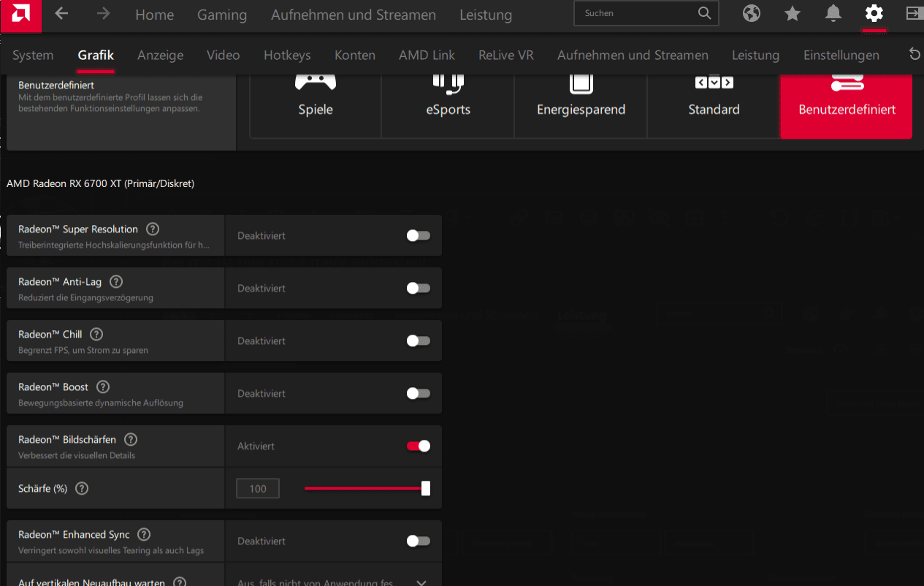The height and width of the screenshot is (586, 924).
Task: Switch to the Grafik tab
Action: [x=96, y=55]
